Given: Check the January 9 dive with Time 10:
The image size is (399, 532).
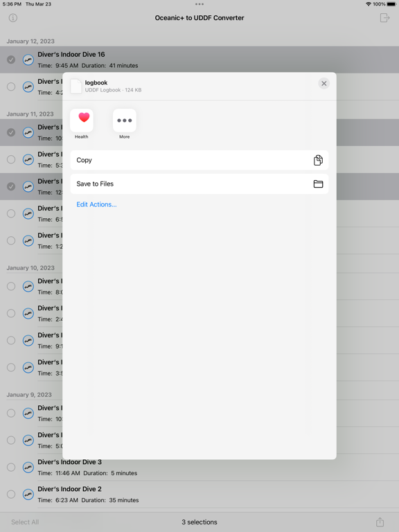Looking at the screenshot, I should coord(11,414).
